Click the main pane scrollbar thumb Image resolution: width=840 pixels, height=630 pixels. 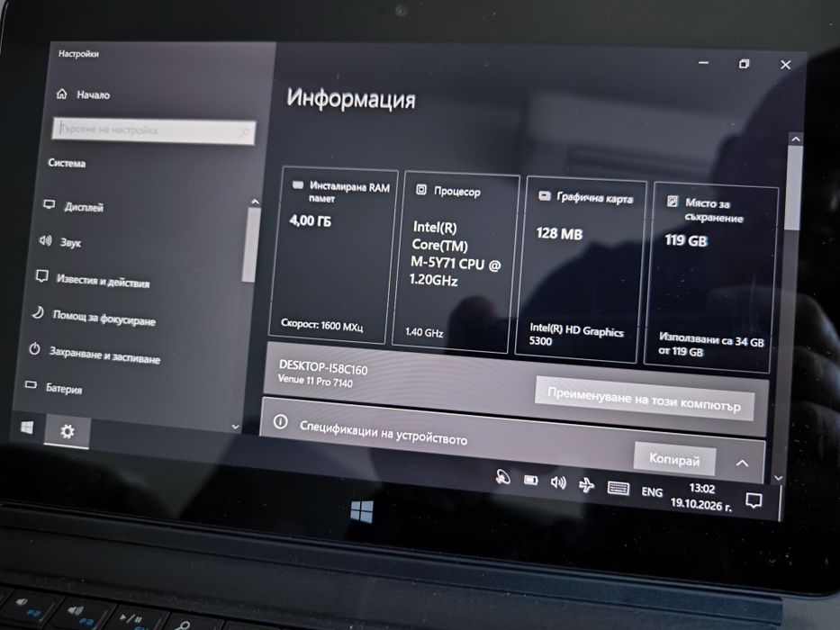794,187
